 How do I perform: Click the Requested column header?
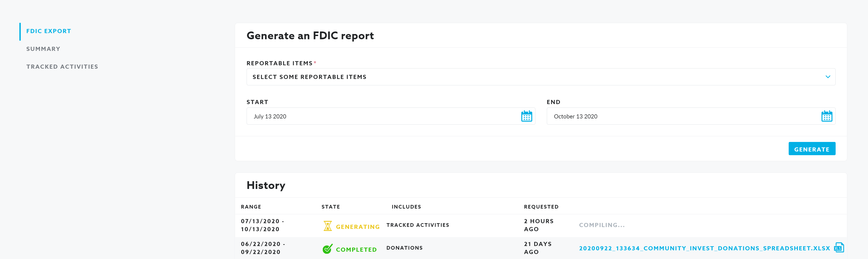pos(541,207)
